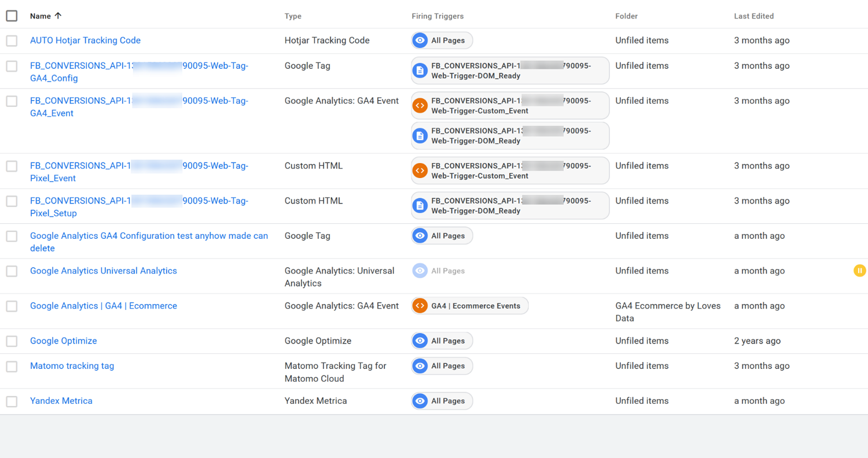Open DOM_Ready trigger chip in GA4_Event row
The height and width of the screenshot is (458, 868).
pos(510,135)
